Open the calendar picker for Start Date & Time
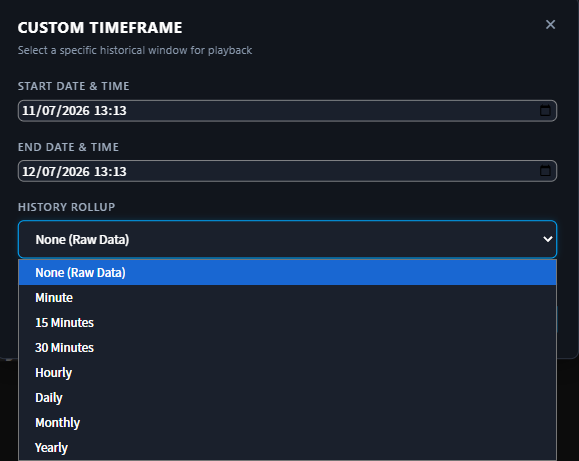 click(545, 110)
